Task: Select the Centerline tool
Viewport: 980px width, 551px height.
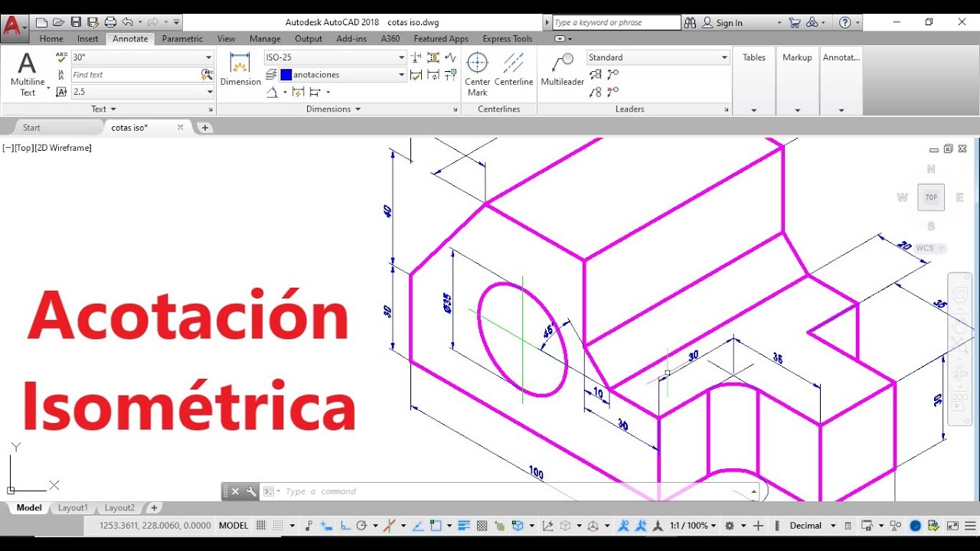Action: pos(514,69)
